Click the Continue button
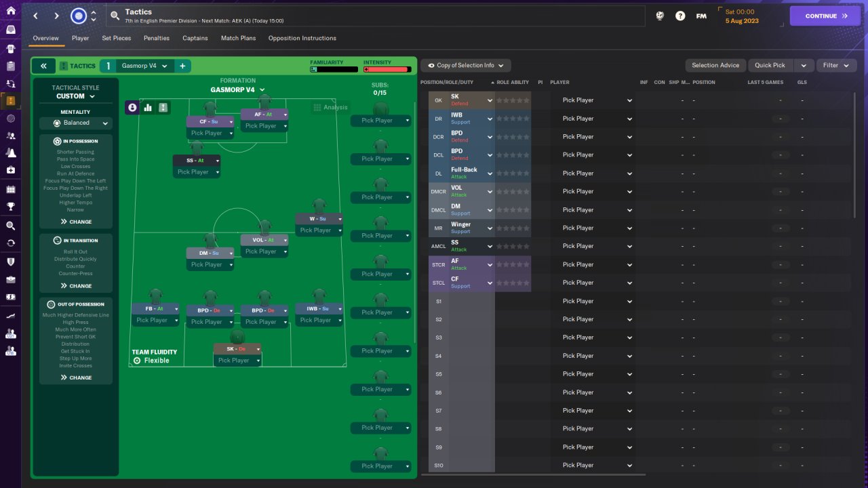 825,16
